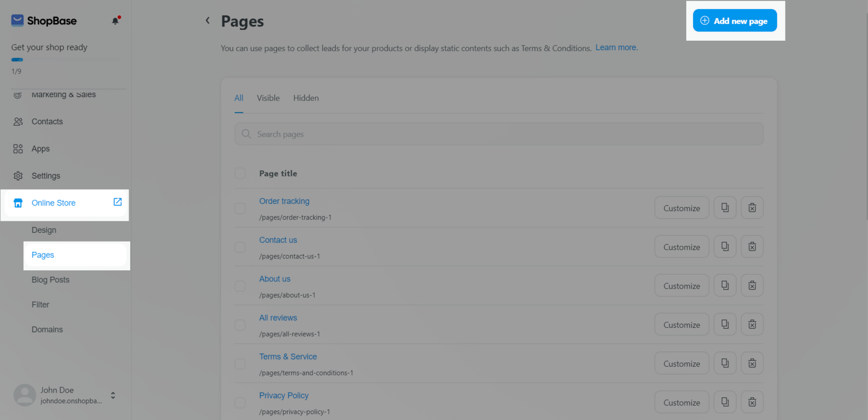Image resolution: width=868 pixels, height=420 pixels.
Task: Delete the Contact us page
Action: pyautogui.click(x=752, y=247)
